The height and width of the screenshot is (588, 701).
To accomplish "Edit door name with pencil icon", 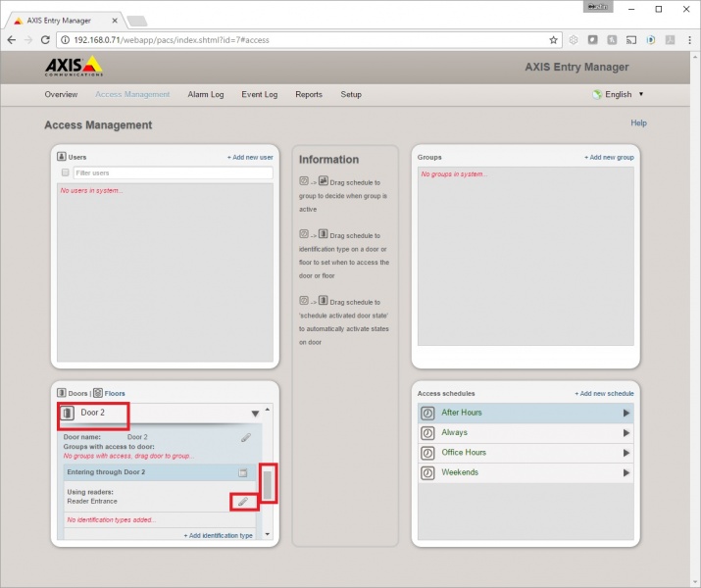I will click(246, 437).
